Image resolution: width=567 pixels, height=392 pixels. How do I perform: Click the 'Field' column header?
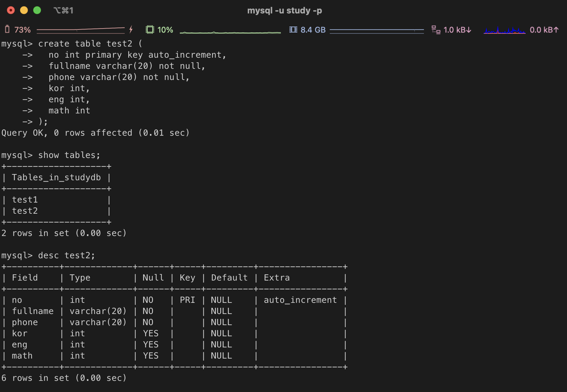(25, 278)
